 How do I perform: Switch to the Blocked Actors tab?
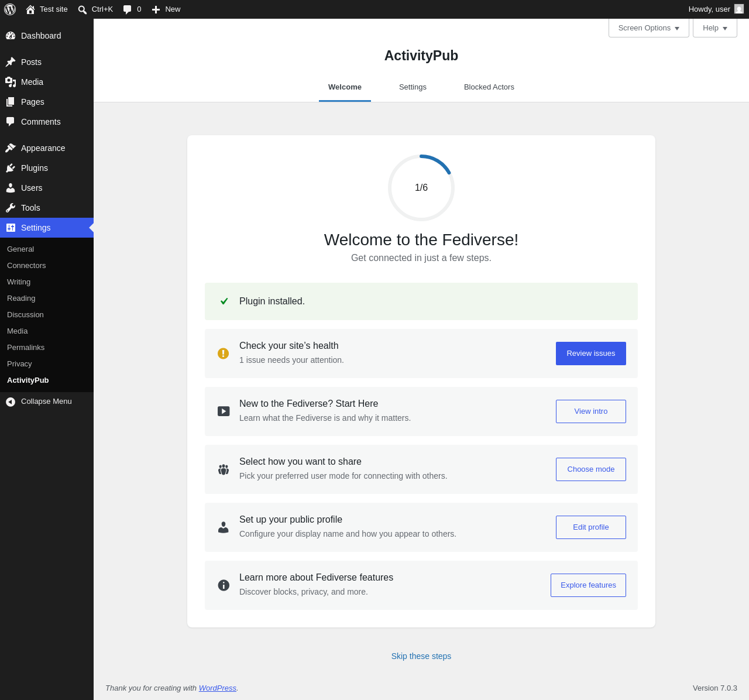click(x=489, y=87)
